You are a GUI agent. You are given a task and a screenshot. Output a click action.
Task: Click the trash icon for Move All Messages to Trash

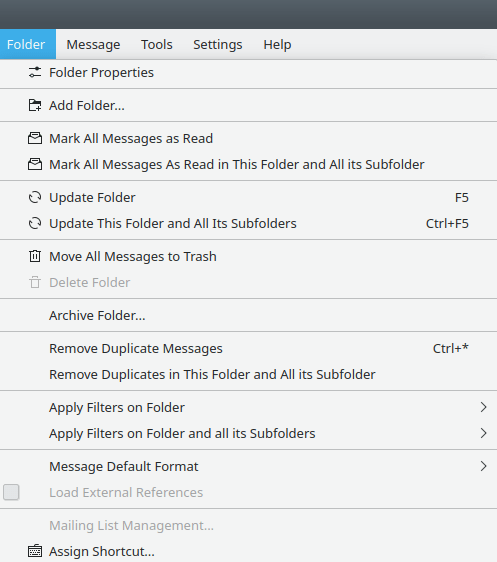(x=35, y=256)
